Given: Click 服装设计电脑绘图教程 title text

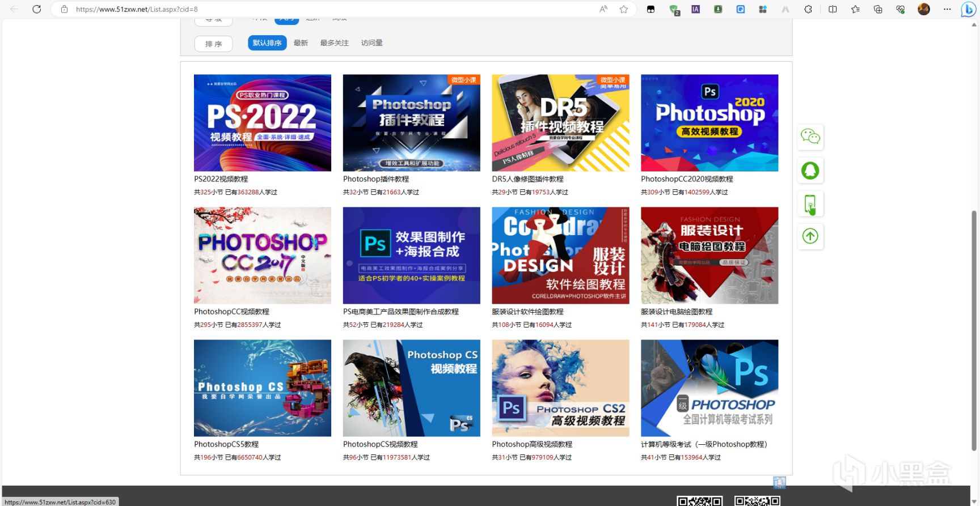Looking at the screenshot, I should (677, 312).
